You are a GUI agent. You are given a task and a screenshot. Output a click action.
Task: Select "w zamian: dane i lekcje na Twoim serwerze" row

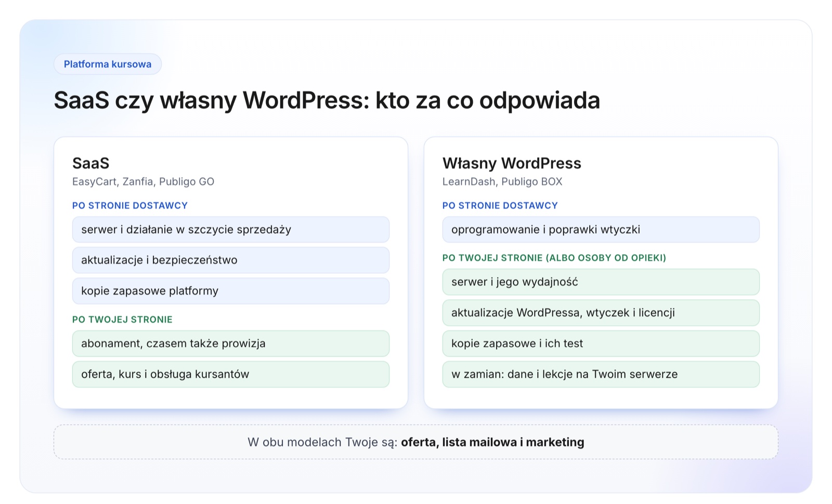tap(601, 374)
